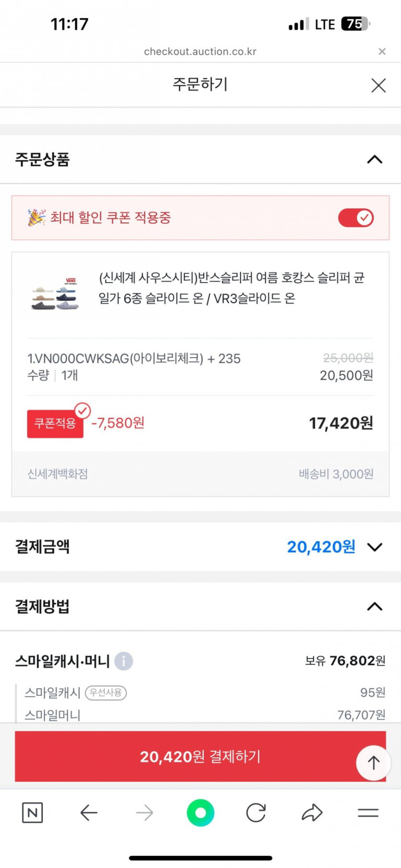Dismiss the checkout.auction.co.kr address bar
The width and height of the screenshot is (401, 868).
[x=382, y=51]
